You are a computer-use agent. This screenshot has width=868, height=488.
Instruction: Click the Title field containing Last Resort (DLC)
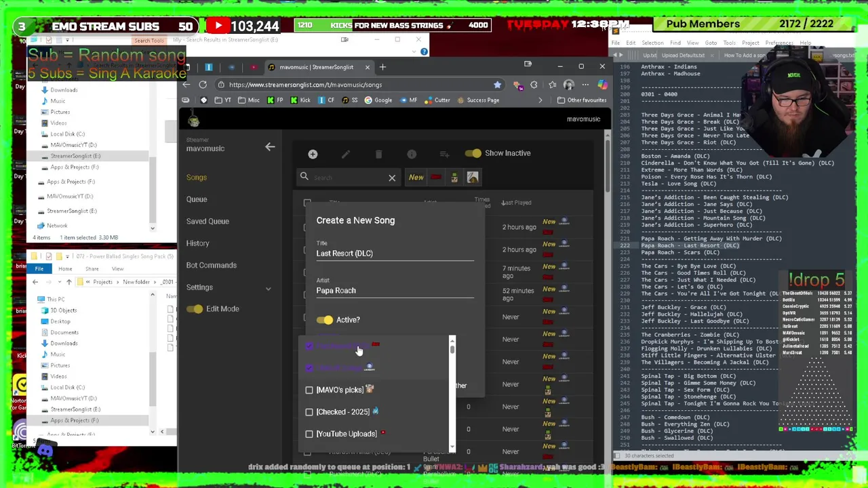click(395, 253)
